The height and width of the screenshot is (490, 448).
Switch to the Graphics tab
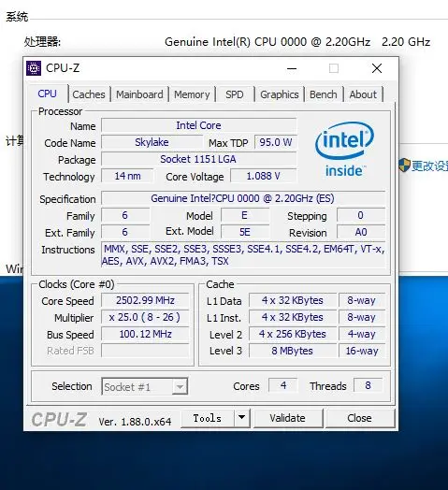tap(280, 94)
